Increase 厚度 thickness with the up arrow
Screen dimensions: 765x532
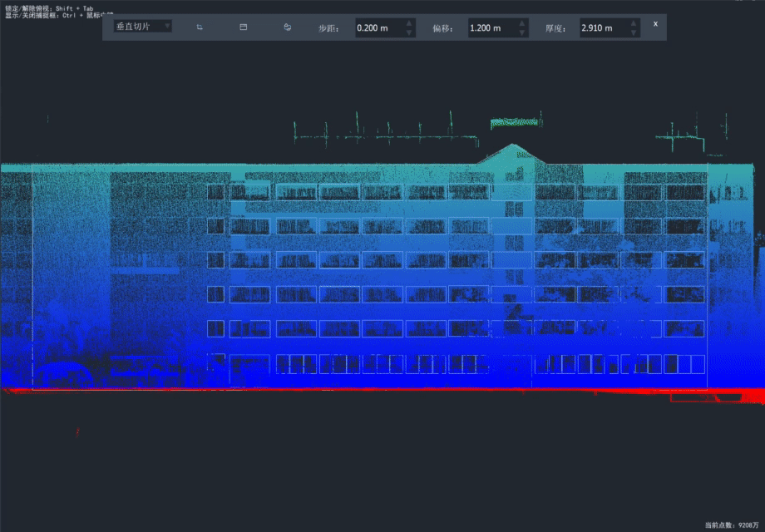tap(635, 23)
